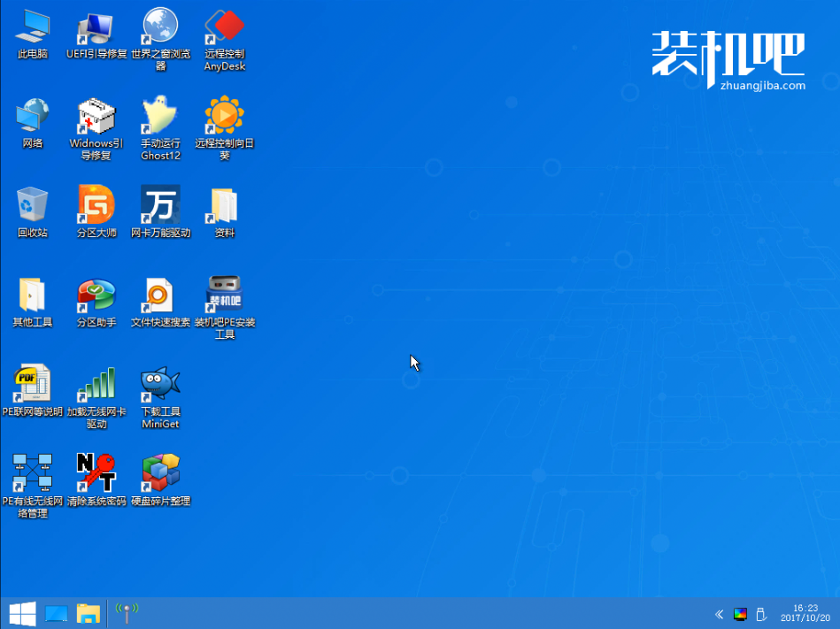The image size is (840, 629).
Task: Launch the 分区大师 partition master
Action: tap(96, 203)
